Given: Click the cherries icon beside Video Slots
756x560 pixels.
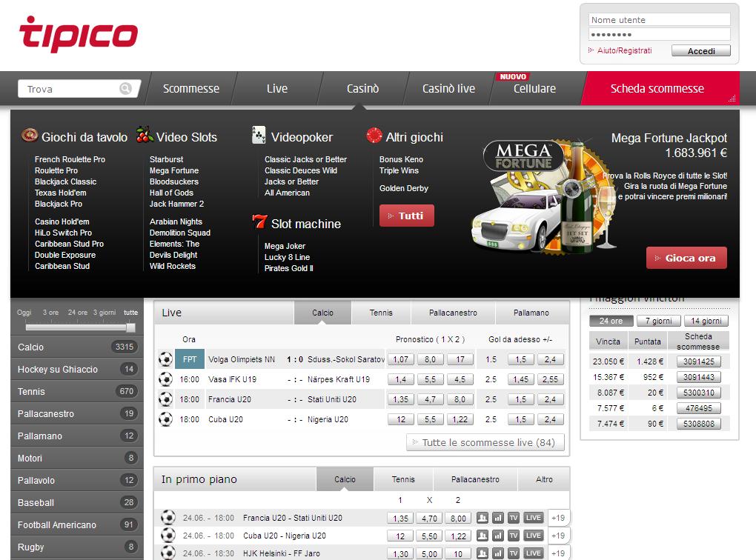Looking at the screenshot, I should tap(145, 135).
